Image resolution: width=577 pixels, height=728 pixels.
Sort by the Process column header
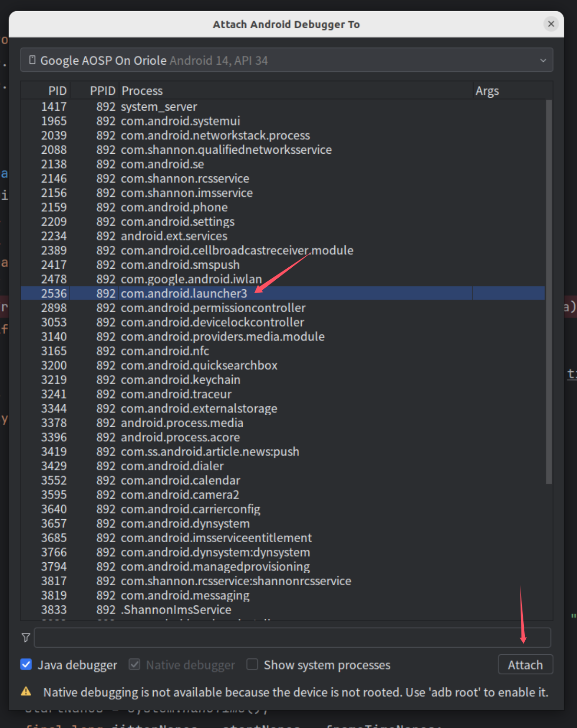pos(142,91)
